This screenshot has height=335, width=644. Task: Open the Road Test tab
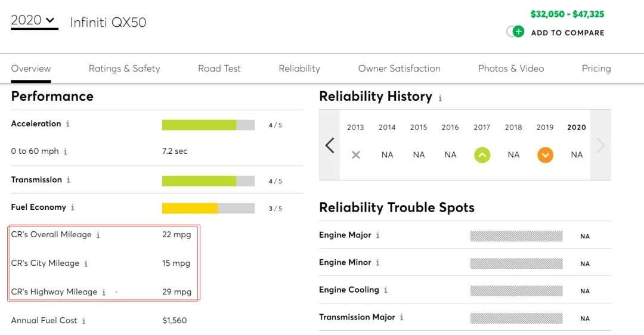219,69
